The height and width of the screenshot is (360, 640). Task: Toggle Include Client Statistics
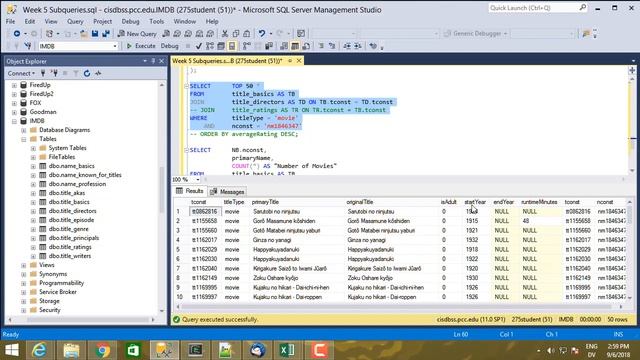[x=269, y=46]
